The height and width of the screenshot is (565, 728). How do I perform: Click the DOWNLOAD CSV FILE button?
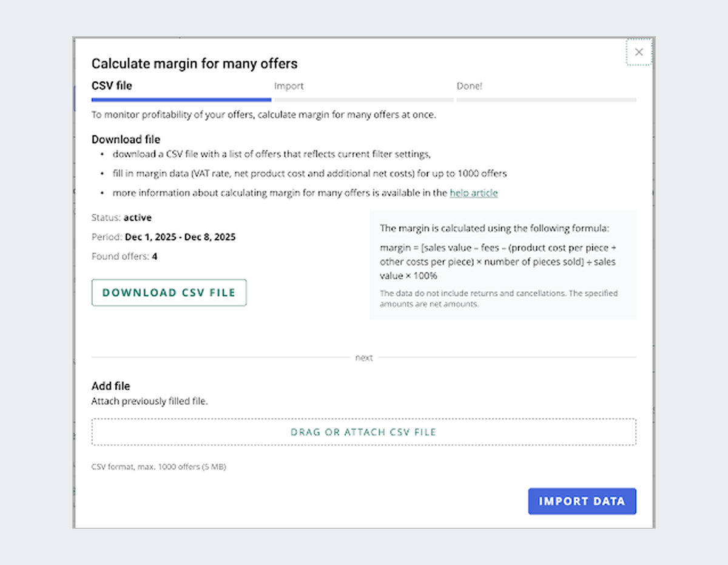click(169, 292)
